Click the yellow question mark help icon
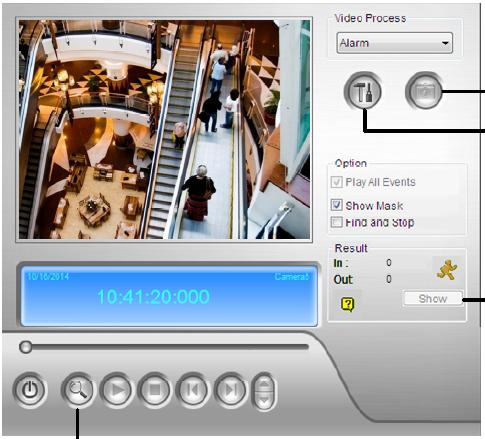Screen dimensions: 485x439 tap(347, 304)
